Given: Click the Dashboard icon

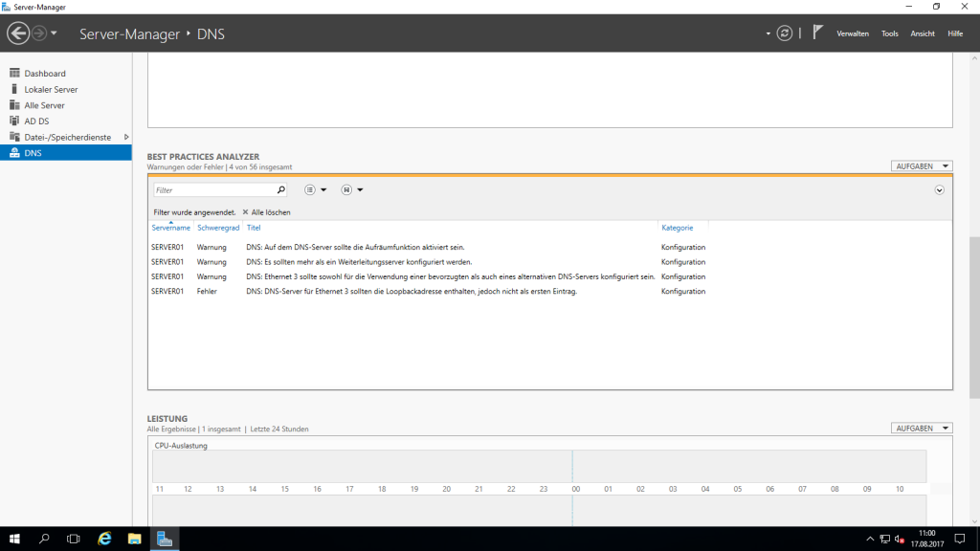Looking at the screenshot, I should point(14,73).
